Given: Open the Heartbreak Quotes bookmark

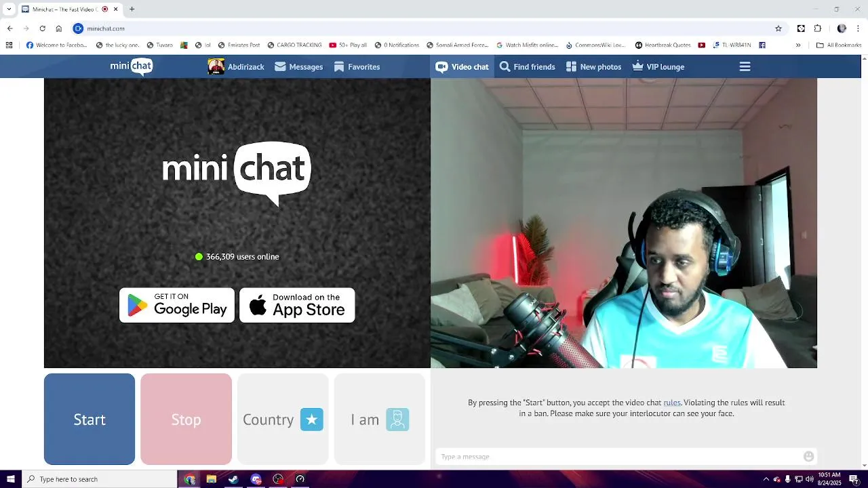Looking at the screenshot, I should coord(663,45).
